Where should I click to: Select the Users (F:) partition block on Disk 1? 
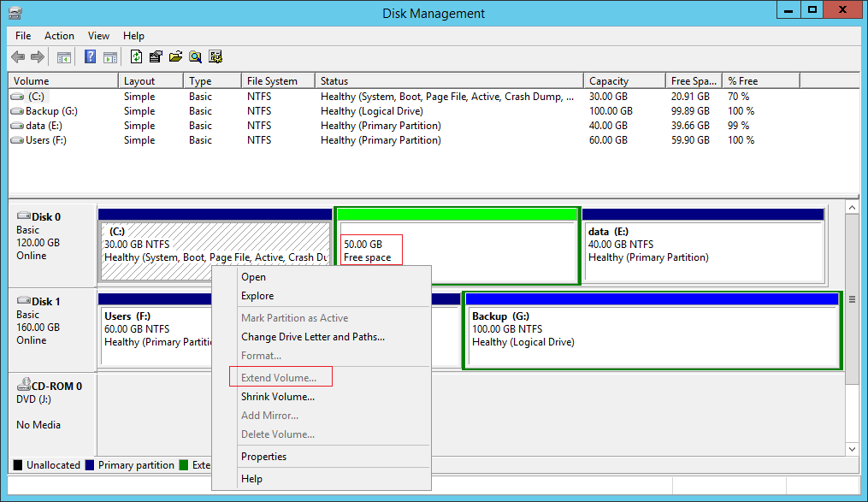coord(155,330)
